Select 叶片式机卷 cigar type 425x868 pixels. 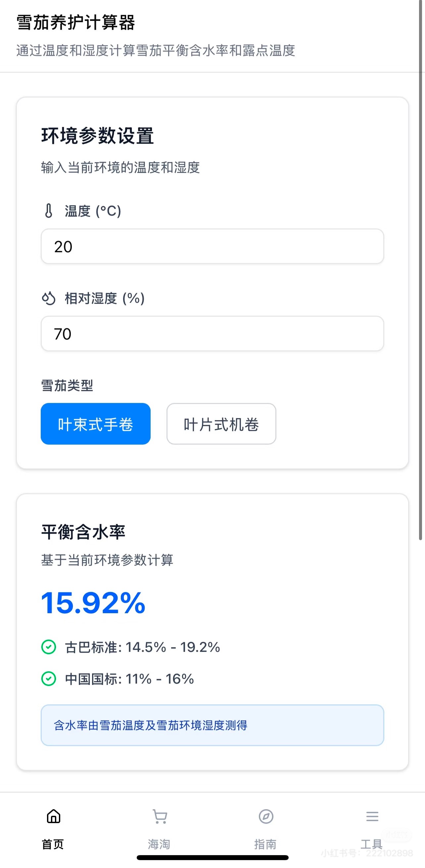point(221,423)
